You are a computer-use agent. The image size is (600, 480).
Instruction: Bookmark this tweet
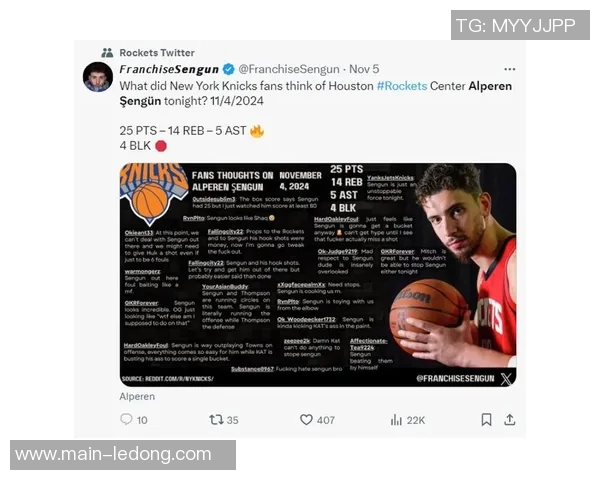coord(486,420)
